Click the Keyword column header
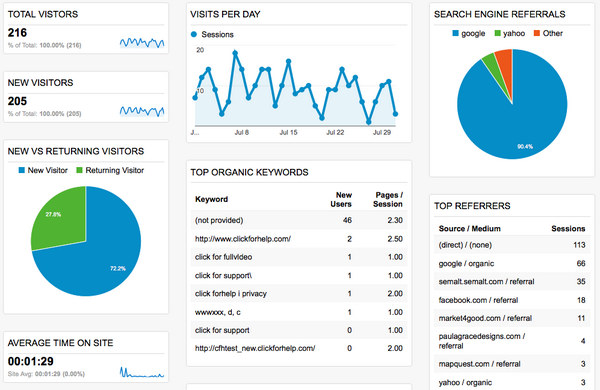The width and height of the screenshot is (600, 390). point(212,199)
